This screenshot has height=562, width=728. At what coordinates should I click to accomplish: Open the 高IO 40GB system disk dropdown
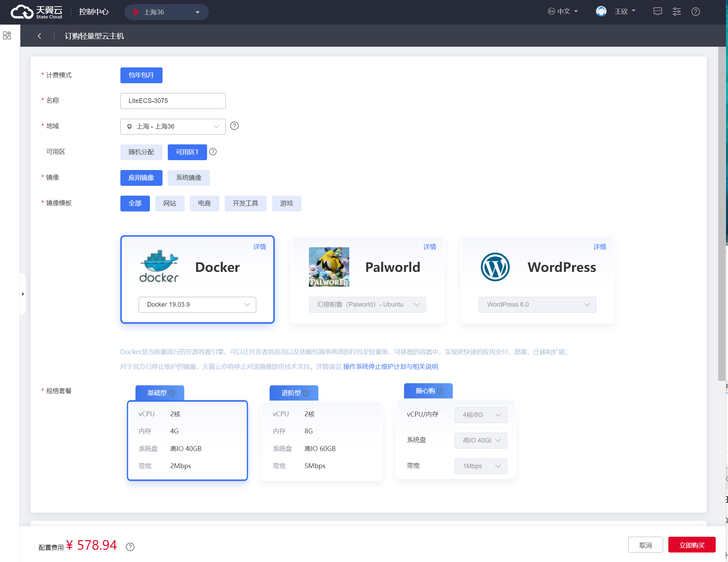coord(481,440)
